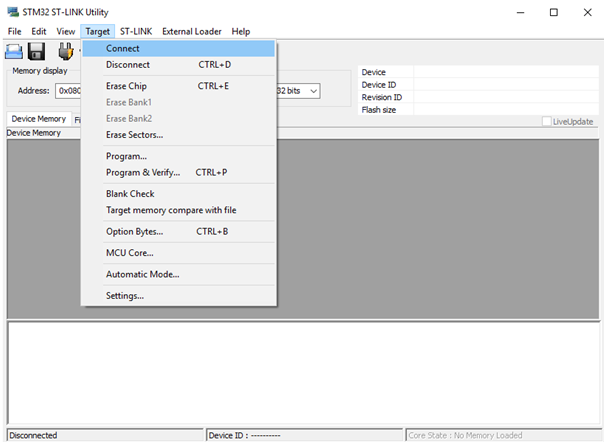Open the ST-LINK menu

click(x=136, y=31)
